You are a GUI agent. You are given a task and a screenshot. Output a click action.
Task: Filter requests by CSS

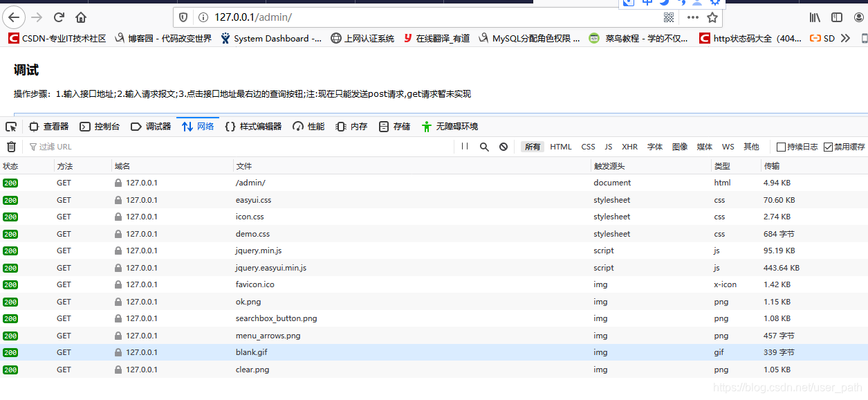click(x=588, y=147)
